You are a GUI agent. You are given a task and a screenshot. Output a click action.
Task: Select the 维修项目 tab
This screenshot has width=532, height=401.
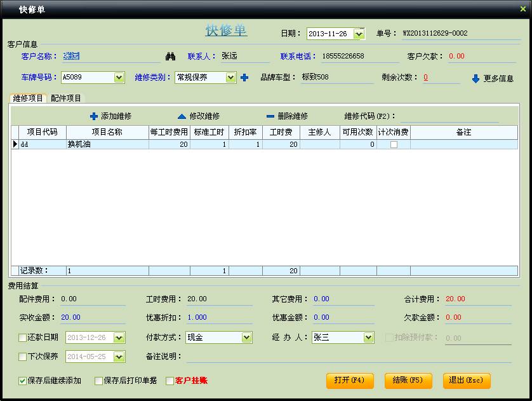28,99
